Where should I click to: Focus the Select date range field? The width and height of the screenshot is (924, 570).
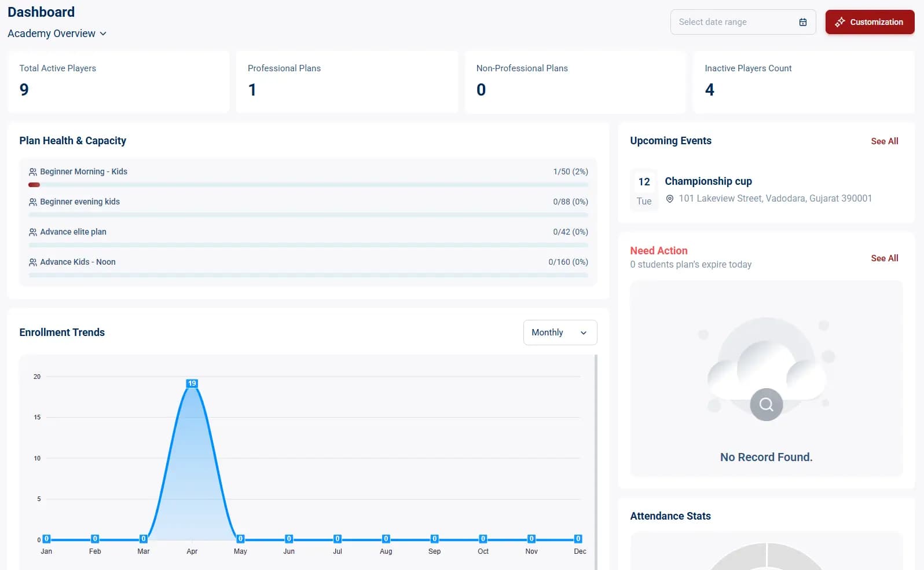tap(743, 22)
